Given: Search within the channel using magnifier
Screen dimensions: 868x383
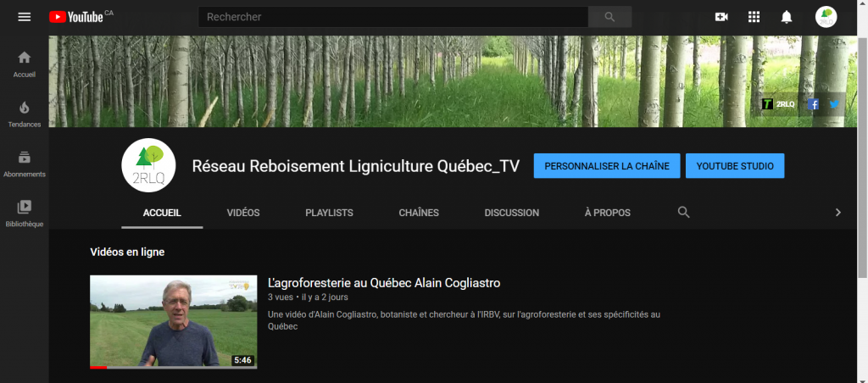Looking at the screenshot, I should tap(684, 213).
